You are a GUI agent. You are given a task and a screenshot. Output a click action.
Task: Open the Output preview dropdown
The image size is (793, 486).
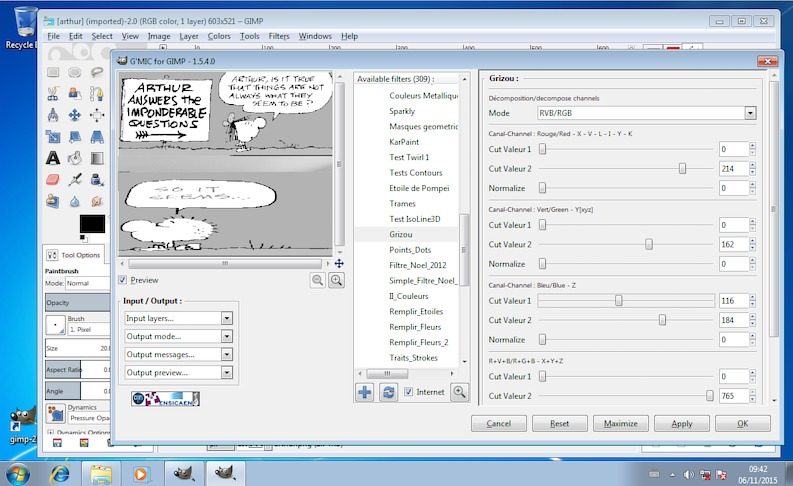click(x=178, y=373)
